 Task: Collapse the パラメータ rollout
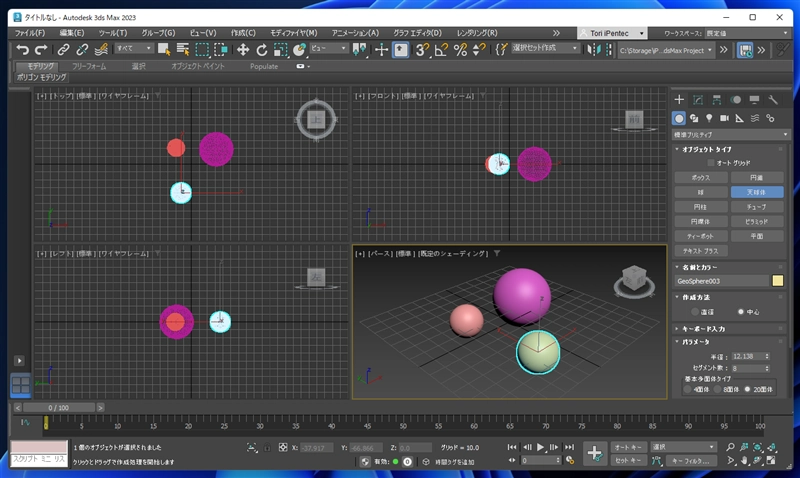(x=696, y=342)
